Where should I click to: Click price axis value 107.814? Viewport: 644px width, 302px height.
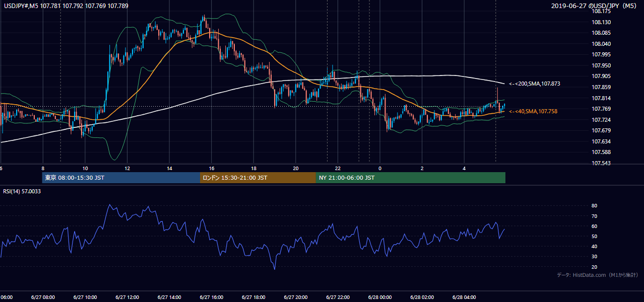click(x=601, y=98)
